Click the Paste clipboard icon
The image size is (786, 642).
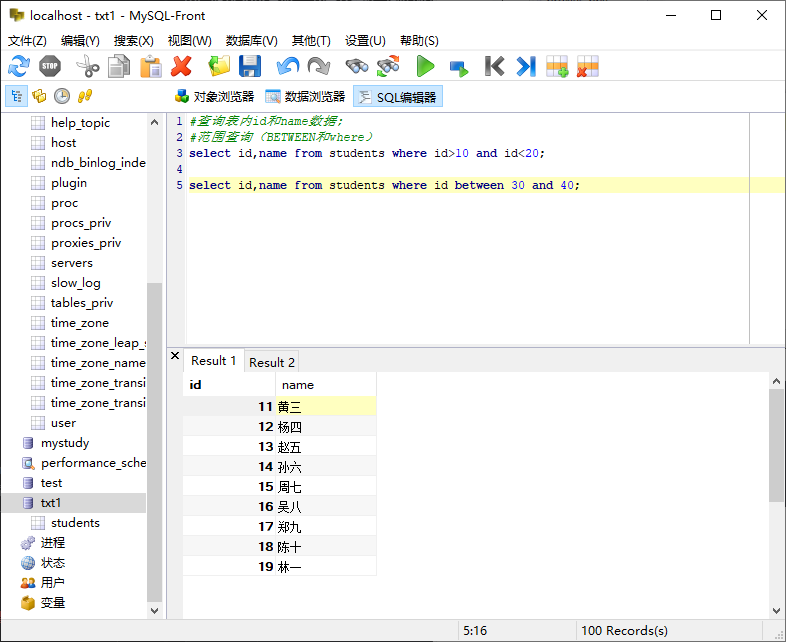click(150, 66)
